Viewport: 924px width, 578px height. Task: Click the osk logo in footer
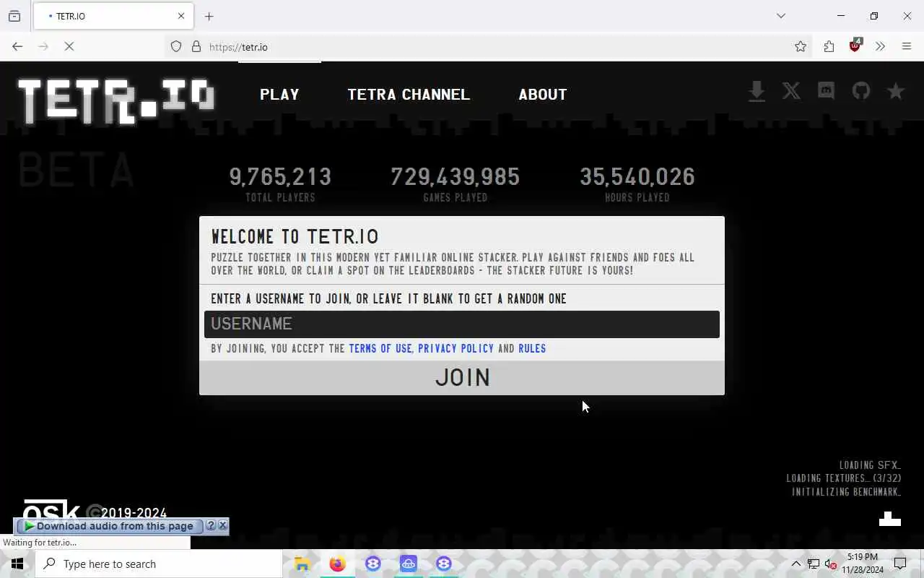51,509
